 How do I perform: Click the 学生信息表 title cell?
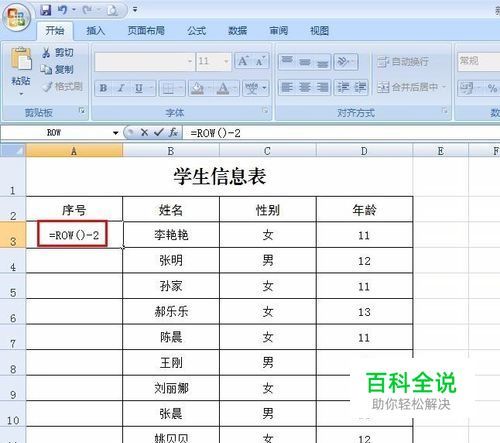(x=219, y=177)
